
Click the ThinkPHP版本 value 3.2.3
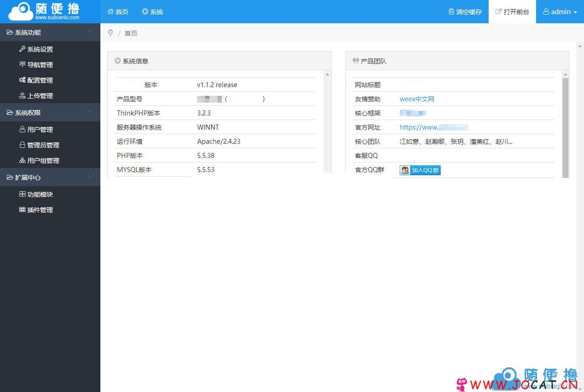pos(204,113)
